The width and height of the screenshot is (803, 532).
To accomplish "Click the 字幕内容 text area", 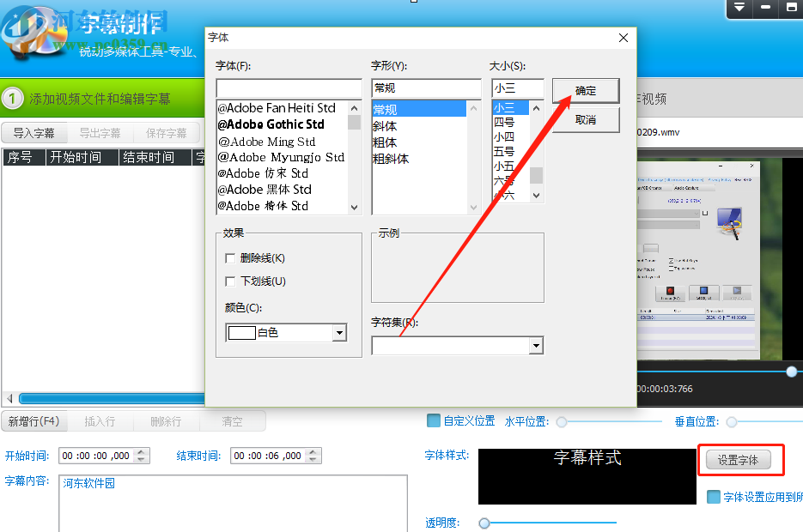I will [233, 504].
